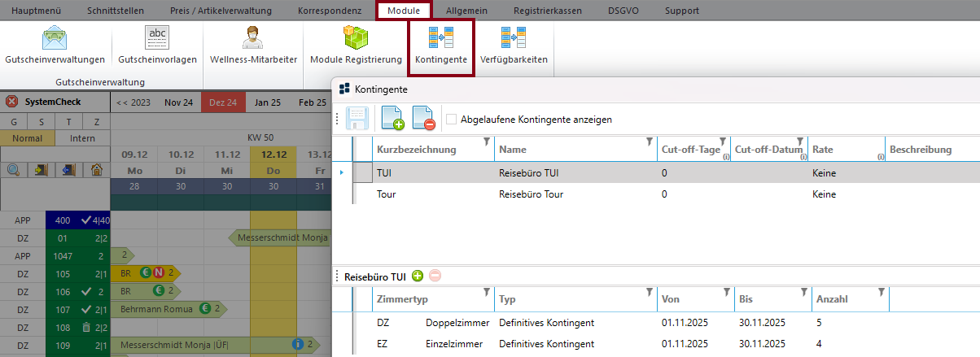Click the house icon in room plan toolbar

coord(97,169)
